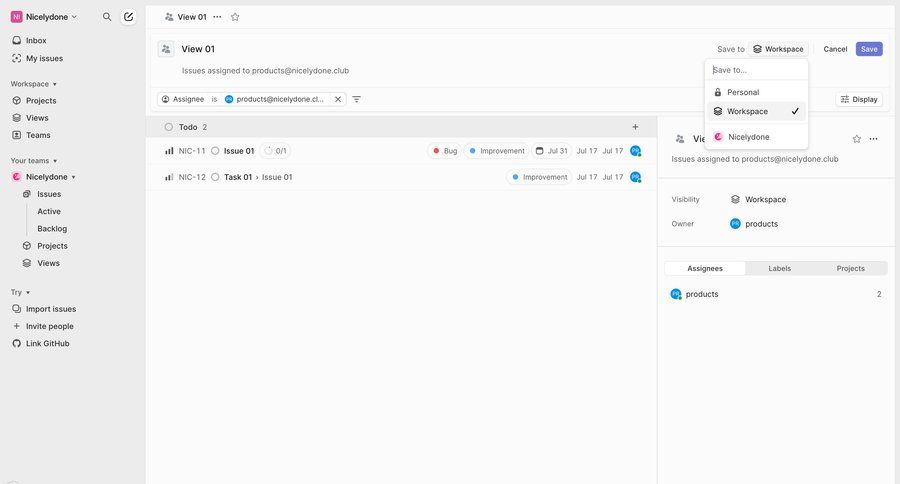Click the Save to search field
The image size is (900, 484).
[755, 70]
